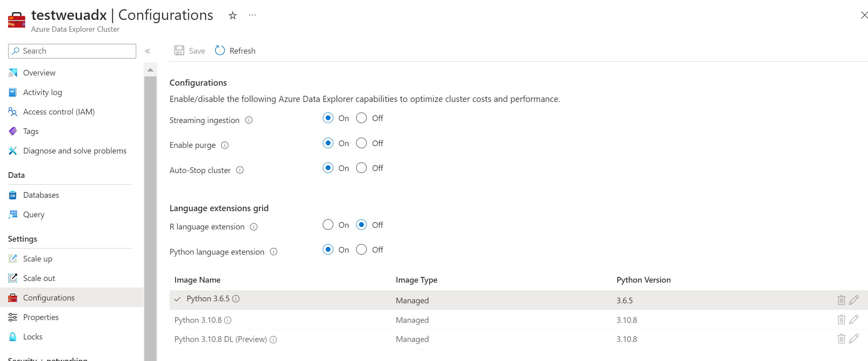Turn off Streaming ingestion
The image size is (868, 361).
(361, 118)
